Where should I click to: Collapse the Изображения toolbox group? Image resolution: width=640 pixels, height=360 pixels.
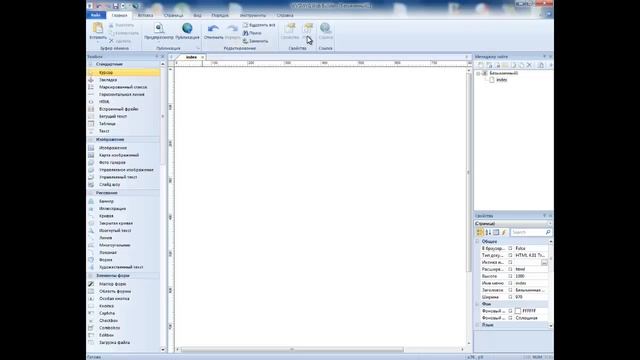click(x=91, y=140)
